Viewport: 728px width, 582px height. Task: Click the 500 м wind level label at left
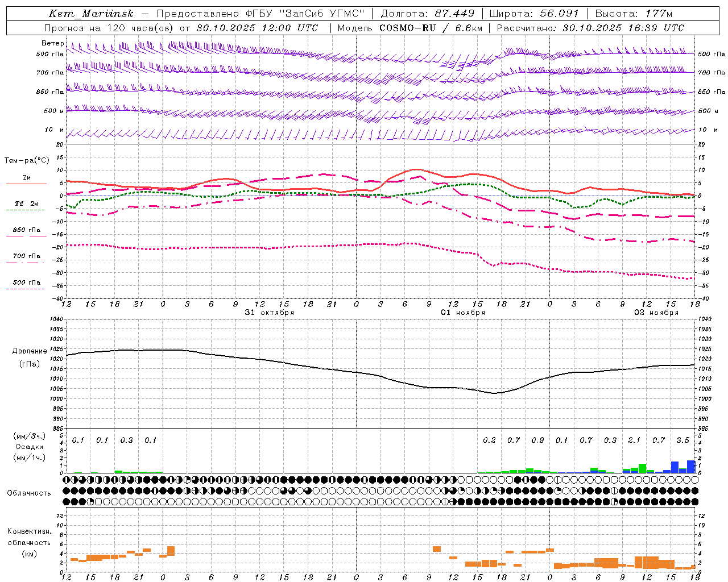point(55,111)
